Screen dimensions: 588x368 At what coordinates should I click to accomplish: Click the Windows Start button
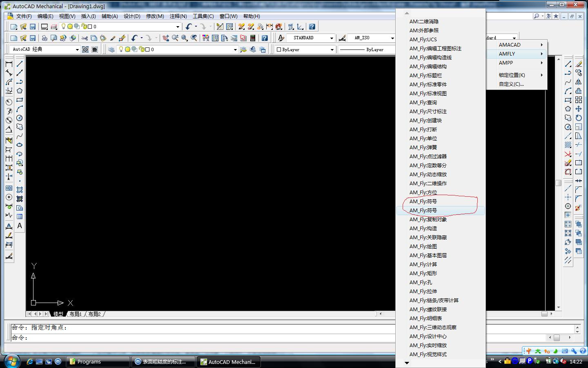11,361
